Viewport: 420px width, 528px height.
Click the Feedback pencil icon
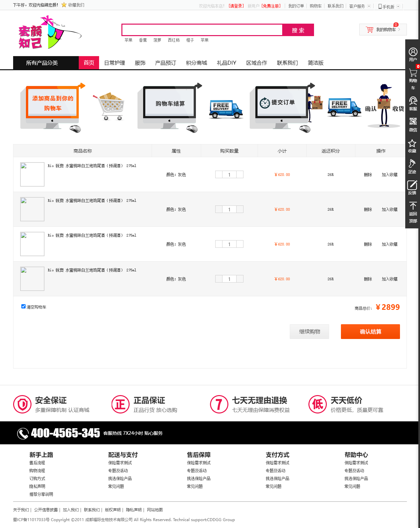(x=412, y=185)
